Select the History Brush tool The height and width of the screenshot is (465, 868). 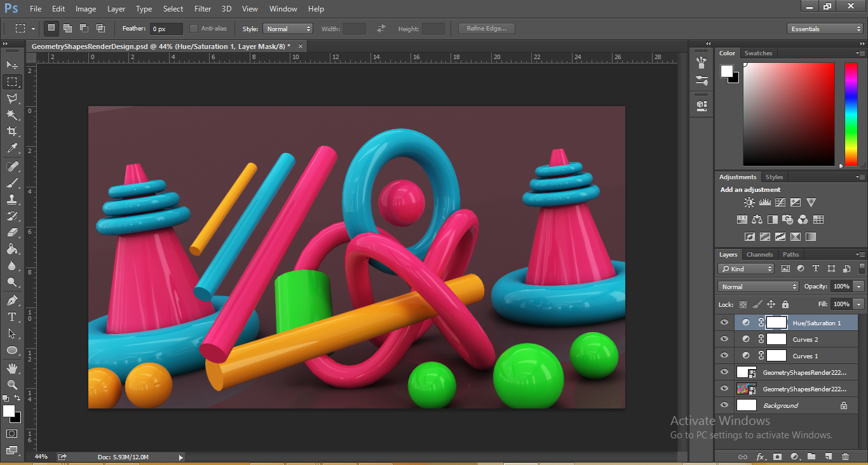tap(11, 215)
